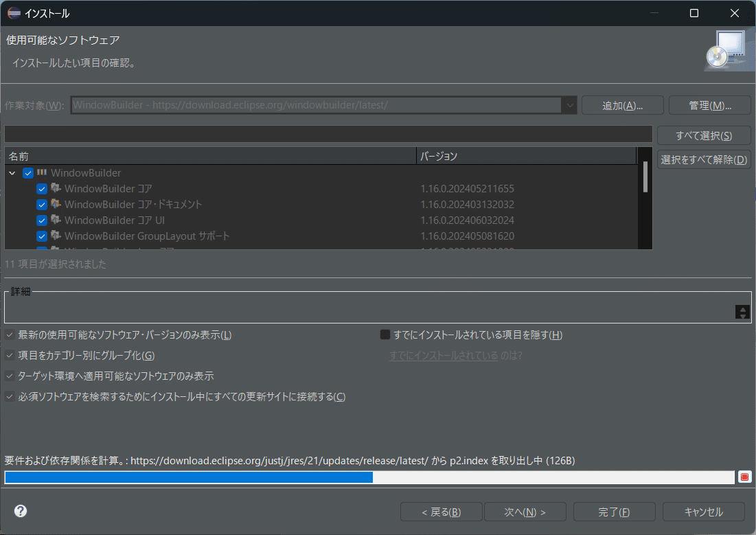
Task: Click the 詳細 description text area
Action: click(370, 309)
